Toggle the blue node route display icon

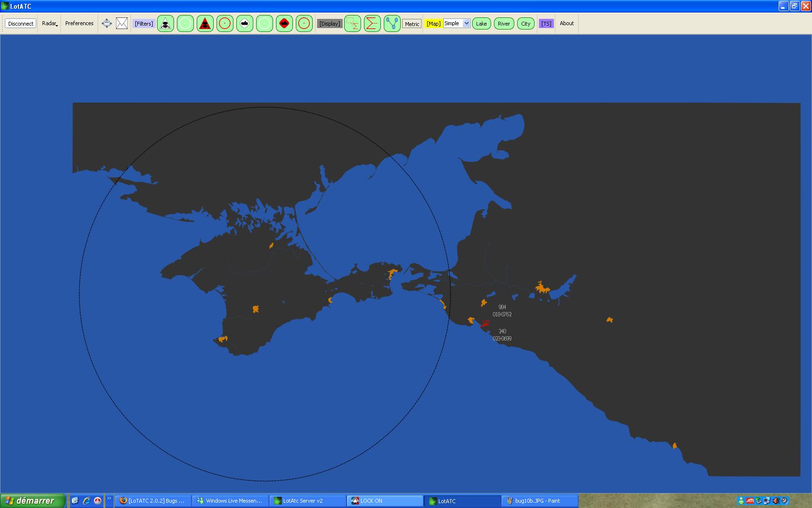(x=392, y=23)
